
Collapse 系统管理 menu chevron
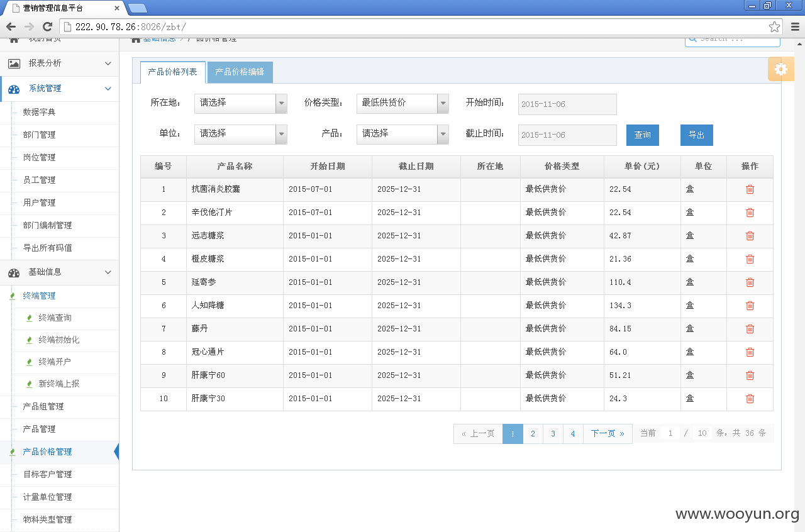pos(108,89)
